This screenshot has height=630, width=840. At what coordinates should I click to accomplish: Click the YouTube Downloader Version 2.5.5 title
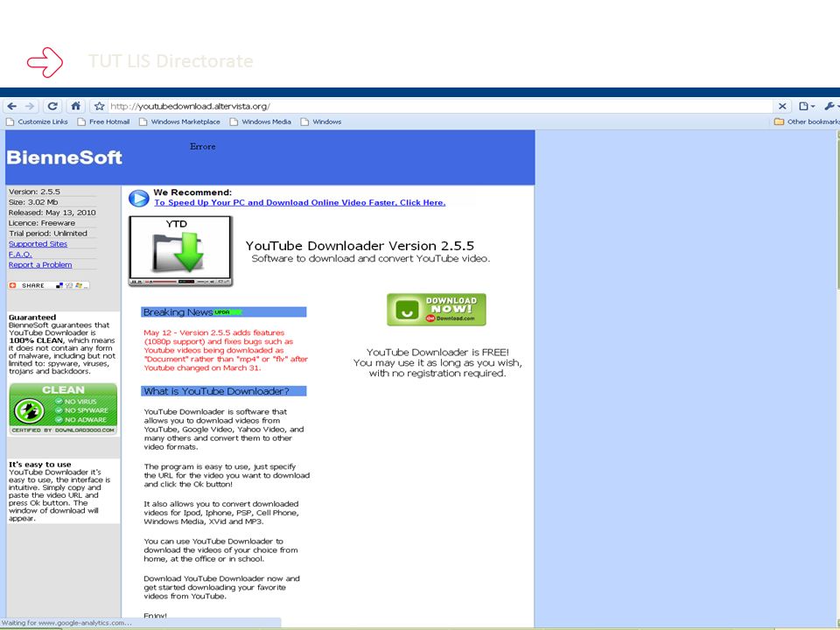360,246
